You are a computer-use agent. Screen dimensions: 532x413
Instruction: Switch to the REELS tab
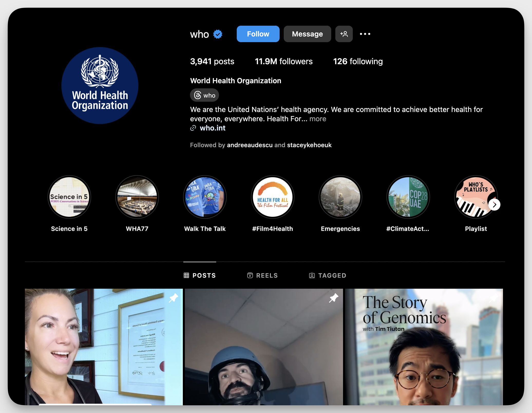click(262, 275)
